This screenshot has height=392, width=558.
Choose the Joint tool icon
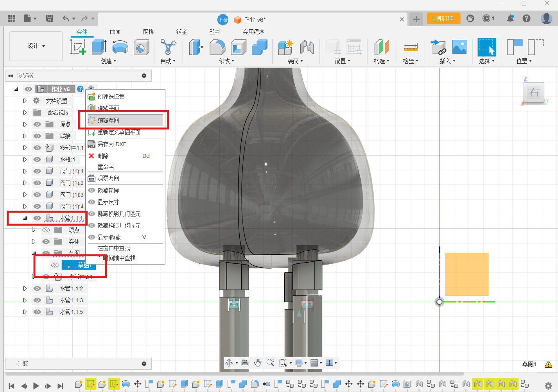pyautogui.click(x=307, y=47)
